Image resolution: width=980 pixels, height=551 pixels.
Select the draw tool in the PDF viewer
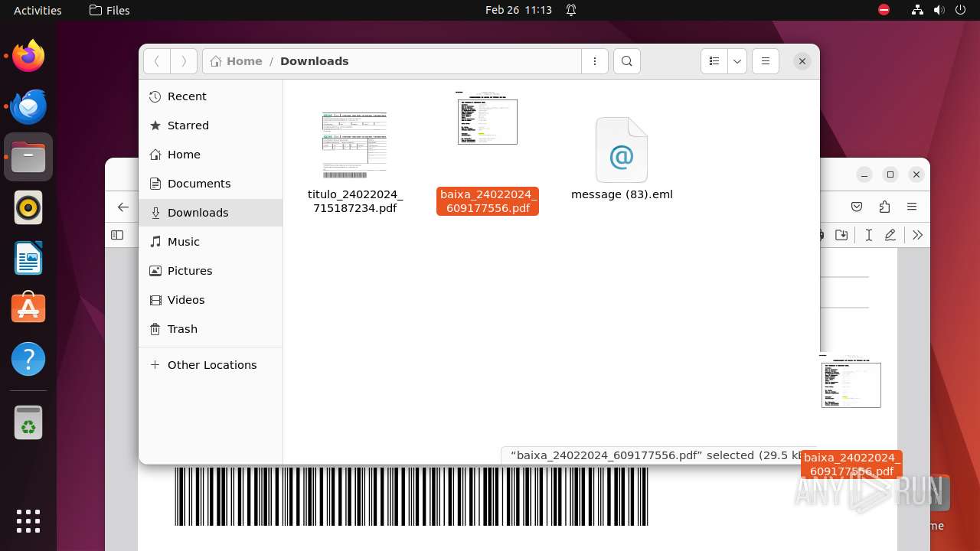(x=890, y=235)
